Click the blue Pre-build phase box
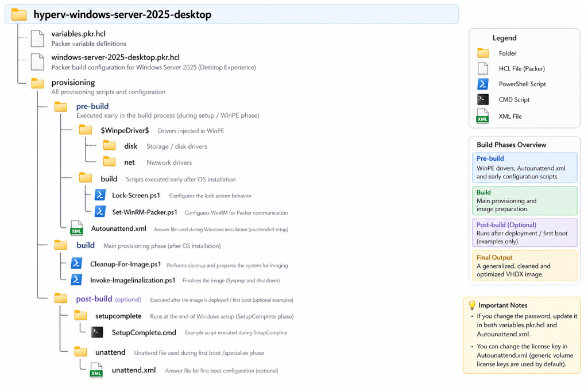 click(x=524, y=168)
